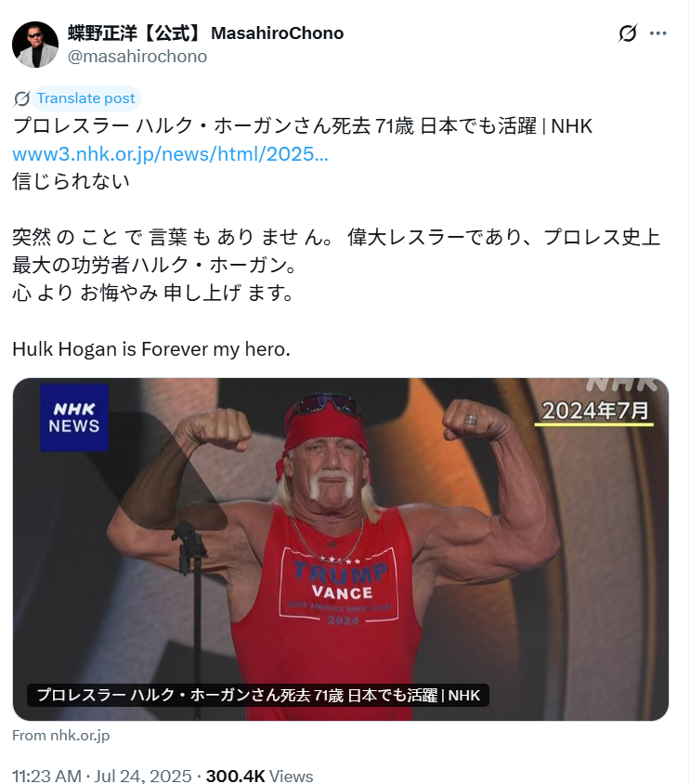Click the Japanese headline text of the post
Screen dimensions: 690x784
pos(303,126)
